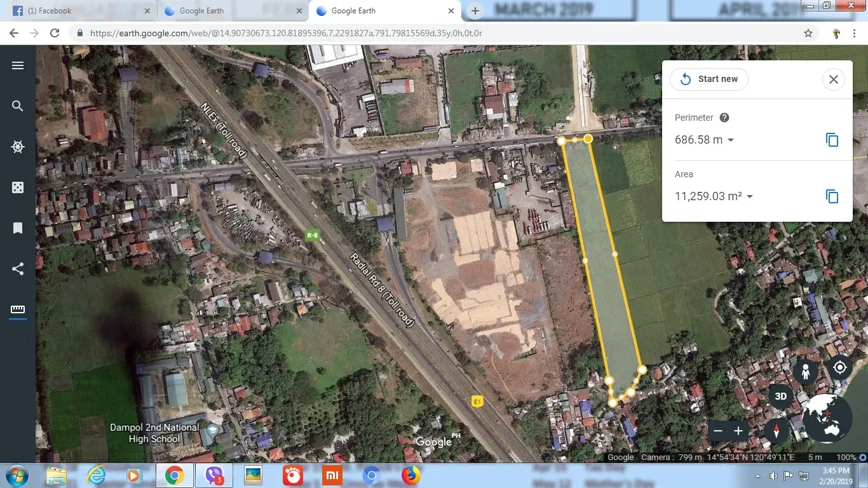Click the Pegman Street View icon
The height and width of the screenshot is (488, 868).
[x=805, y=371]
